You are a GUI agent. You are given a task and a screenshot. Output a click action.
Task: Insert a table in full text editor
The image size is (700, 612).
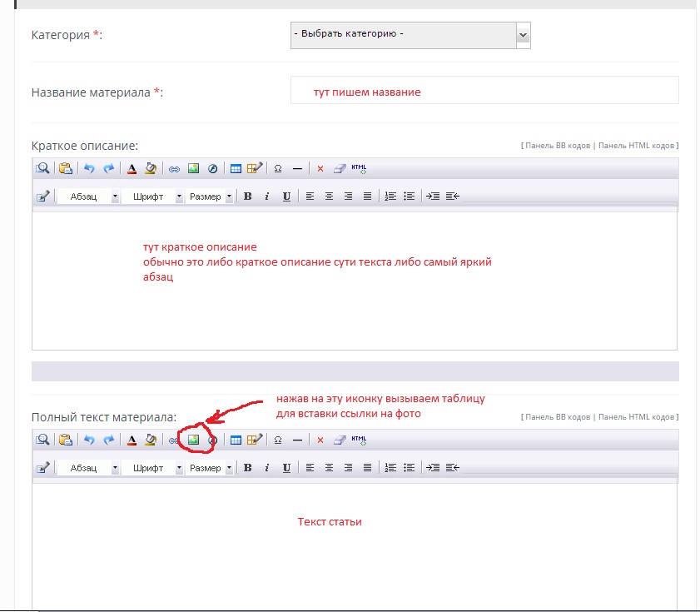(236, 440)
